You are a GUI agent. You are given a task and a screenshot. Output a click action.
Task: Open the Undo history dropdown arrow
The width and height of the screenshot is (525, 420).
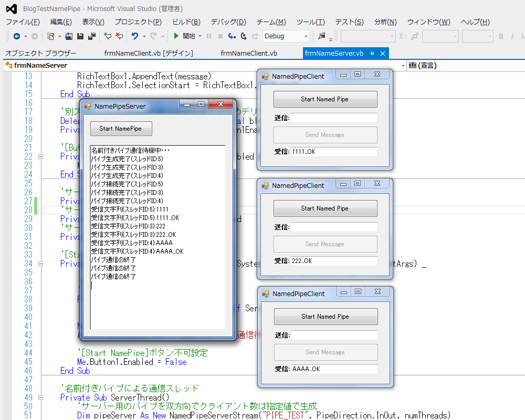pyautogui.click(x=144, y=36)
